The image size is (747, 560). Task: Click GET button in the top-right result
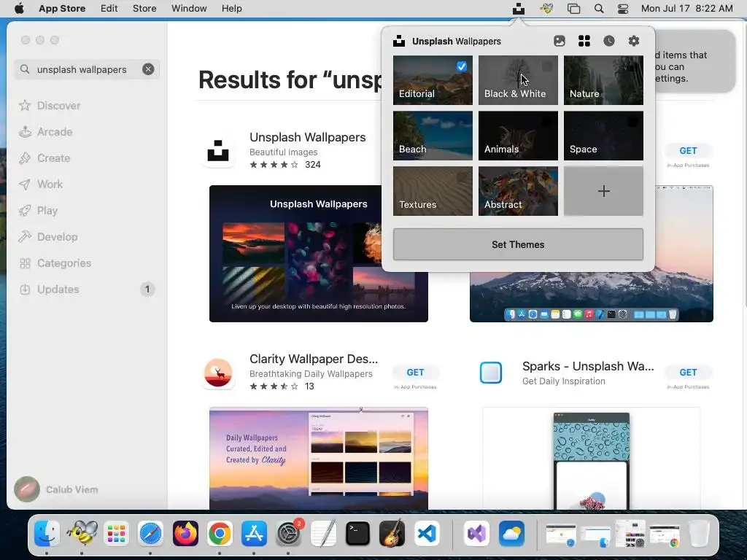[689, 150]
